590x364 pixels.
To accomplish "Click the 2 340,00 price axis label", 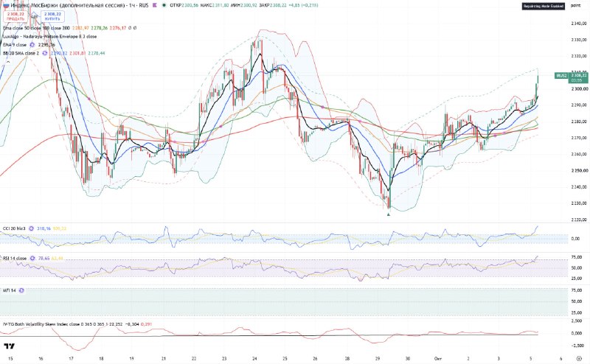I will (579, 24).
